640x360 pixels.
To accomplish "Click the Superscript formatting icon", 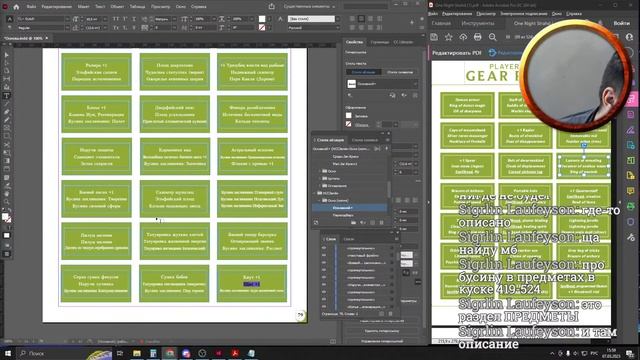I will point(125,19).
